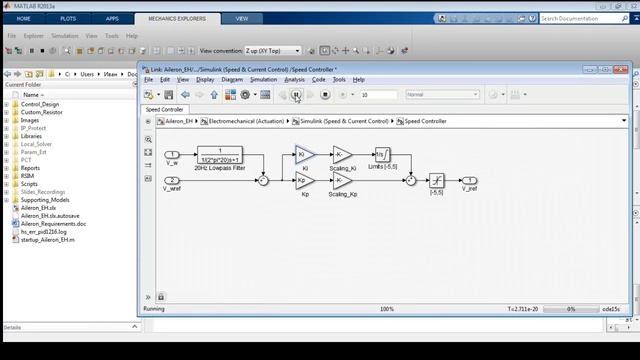Open the Code menu

pyautogui.click(x=318, y=80)
